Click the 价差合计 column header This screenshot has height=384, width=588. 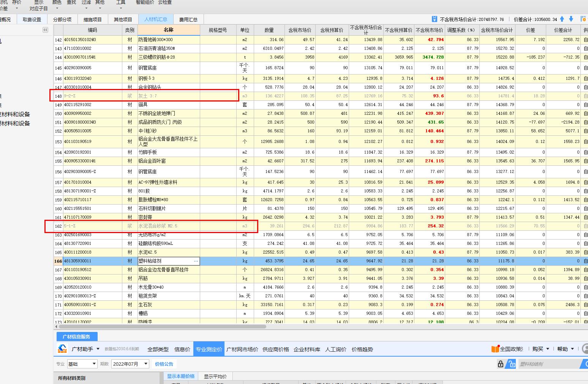(x=563, y=30)
